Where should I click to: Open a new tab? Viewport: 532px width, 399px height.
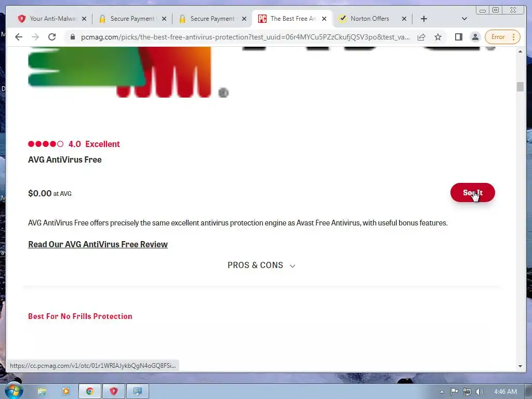(x=424, y=19)
